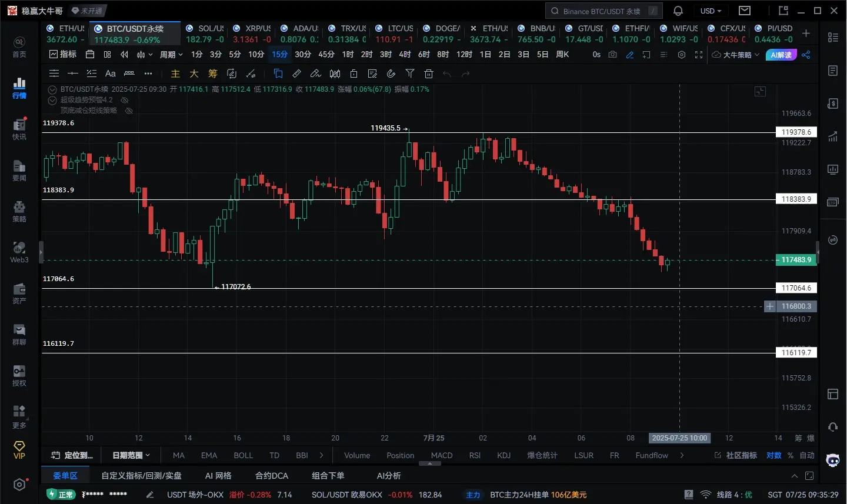Viewport: 847px width, 504px height.
Task: Enable the MACD sub-indicator
Action: pyautogui.click(x=442, y=455)
